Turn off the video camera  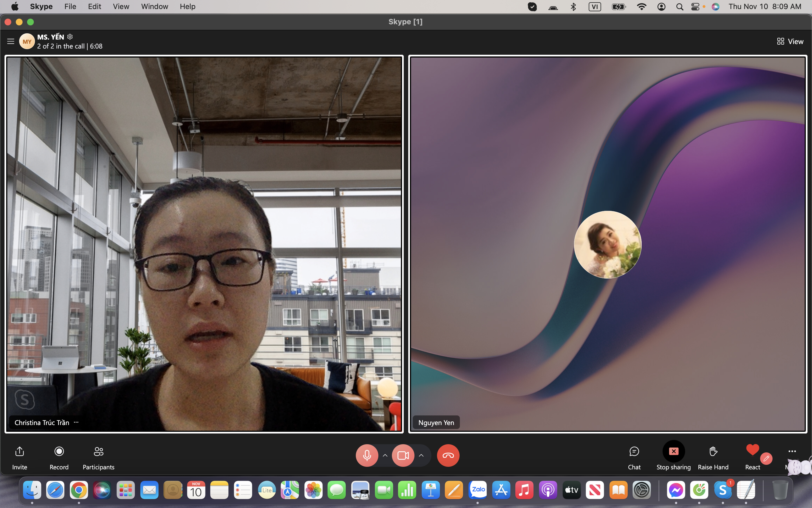403,455
